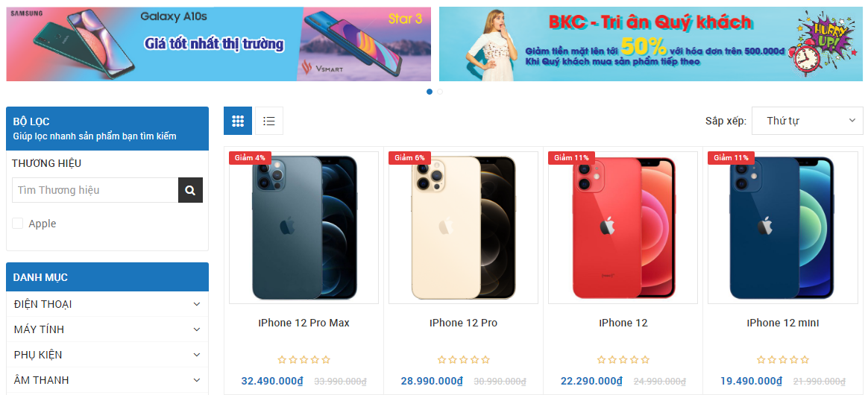Open the ÂM THANH category item
This screenshot has width=868, height=395.
[x=107, y=380]
